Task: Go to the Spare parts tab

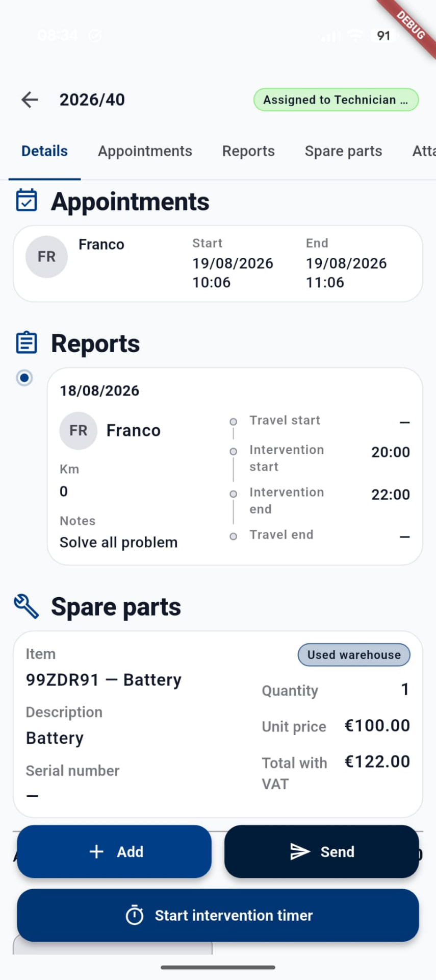Action: tap(343, 151)
